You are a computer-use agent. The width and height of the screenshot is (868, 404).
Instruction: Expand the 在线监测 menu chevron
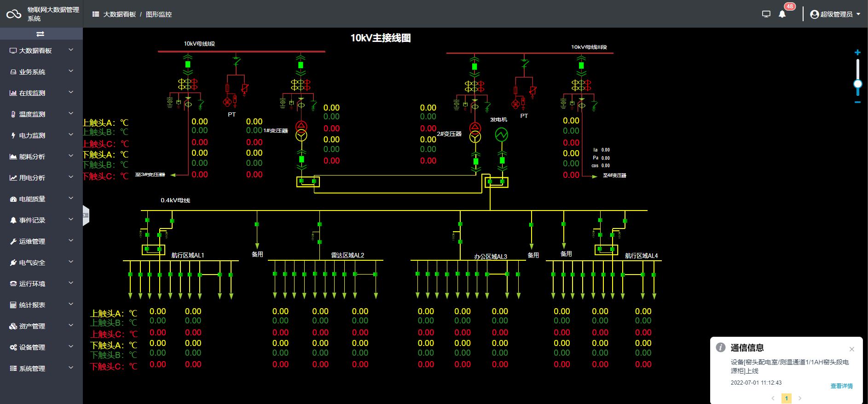(x=71, y=92)
